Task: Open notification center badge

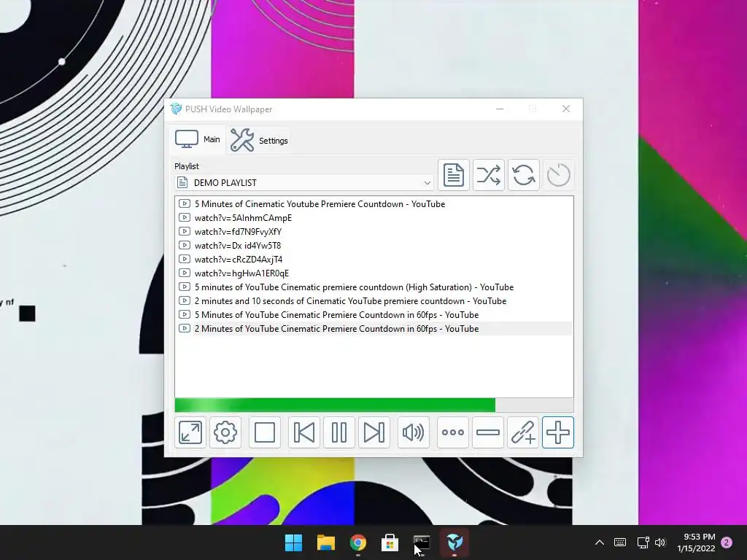Action: 727,542
